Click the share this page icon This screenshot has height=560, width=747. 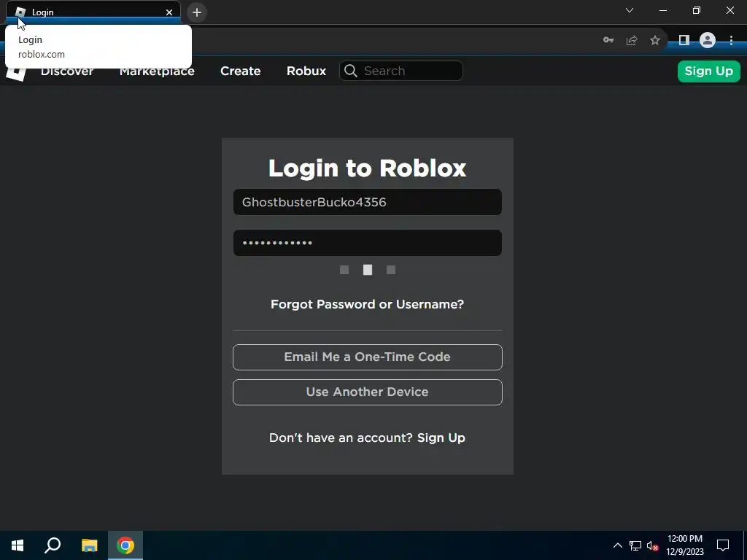(632, 41)
